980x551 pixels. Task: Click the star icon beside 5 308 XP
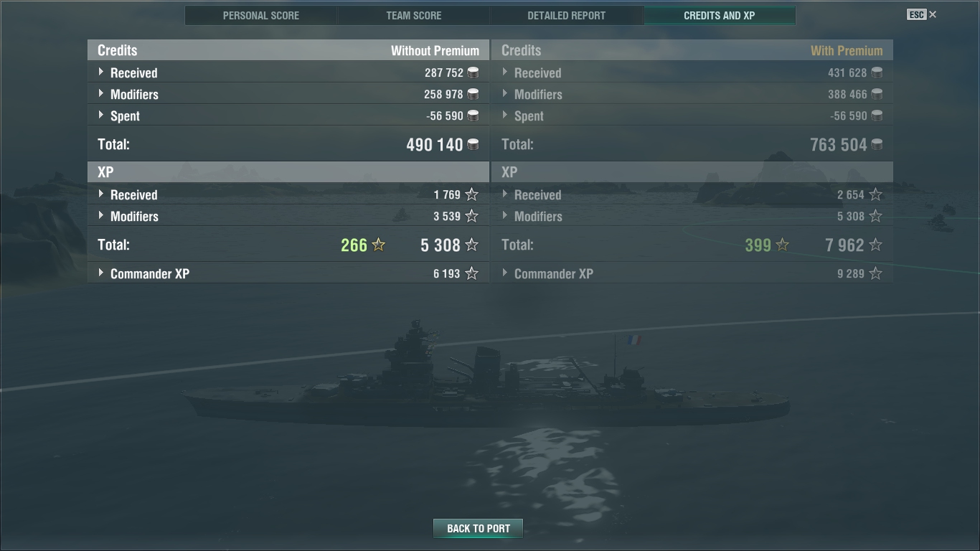[x=471, y=245]
